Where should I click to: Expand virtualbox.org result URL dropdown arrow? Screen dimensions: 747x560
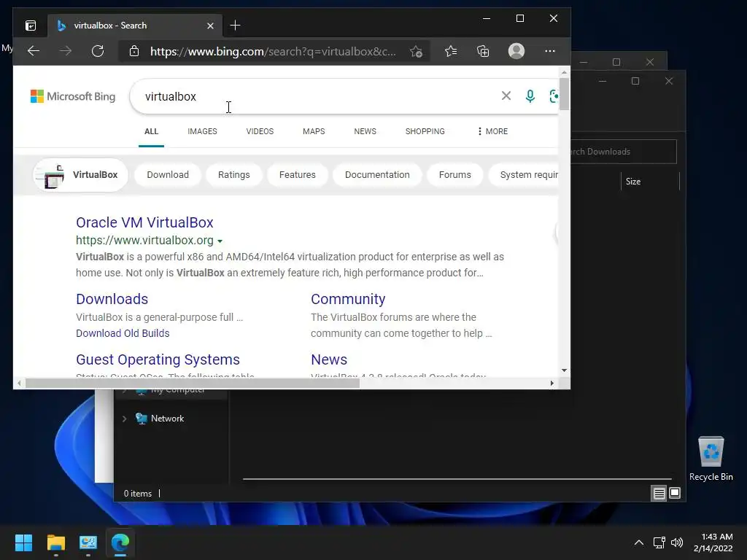[x=220, y=241]
